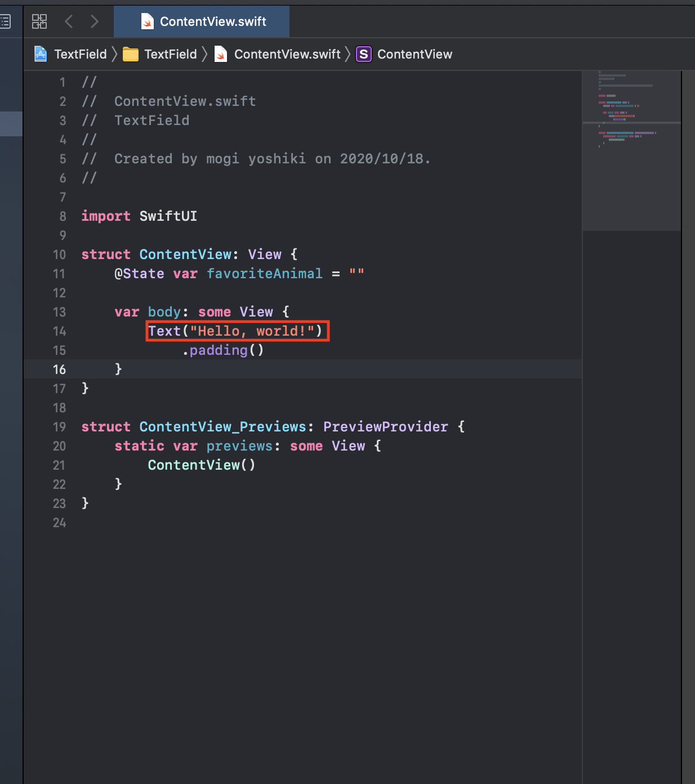Click the "Hello, world!" string literal
The width and height of the screenshot is (695, 784).
[x=252, y=331]
